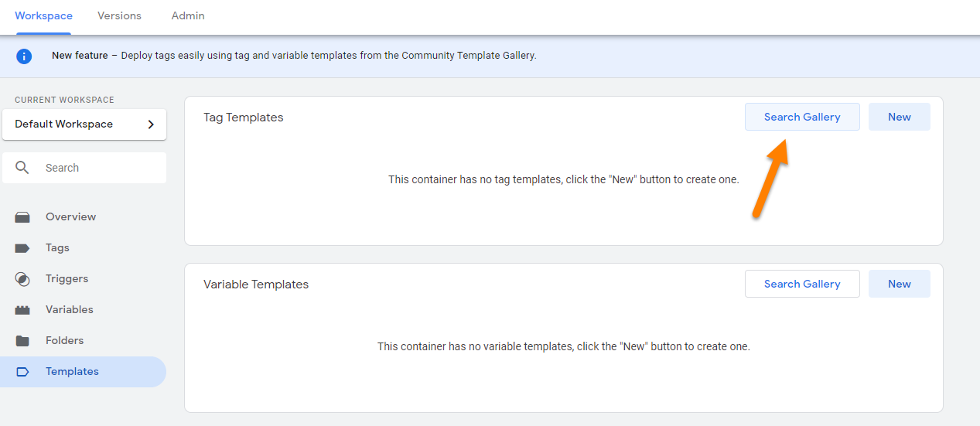The width and height of the screenshot is (980, 426).
Task: Expand the Default Workspace chevron
Action: (x=151, y=124)
